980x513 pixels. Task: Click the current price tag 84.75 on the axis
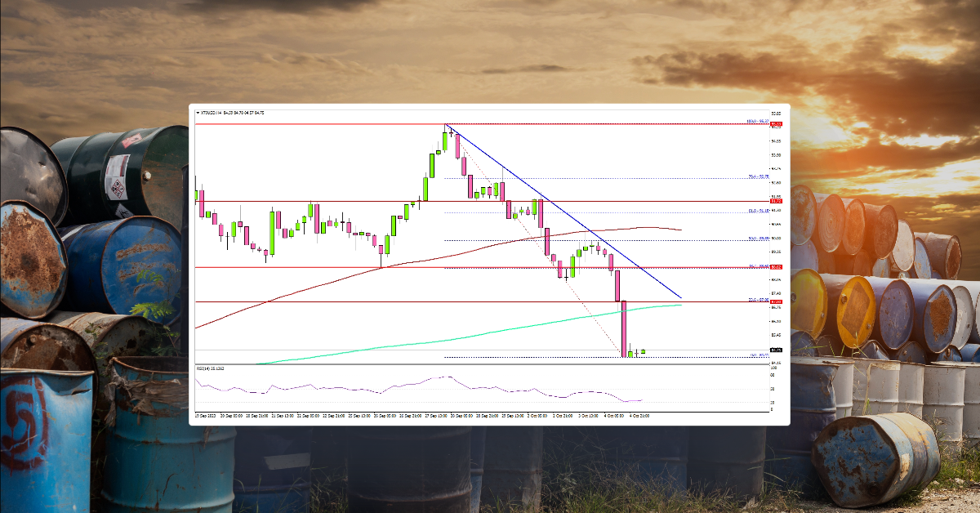pyautogui.click(x=776, y=349)
